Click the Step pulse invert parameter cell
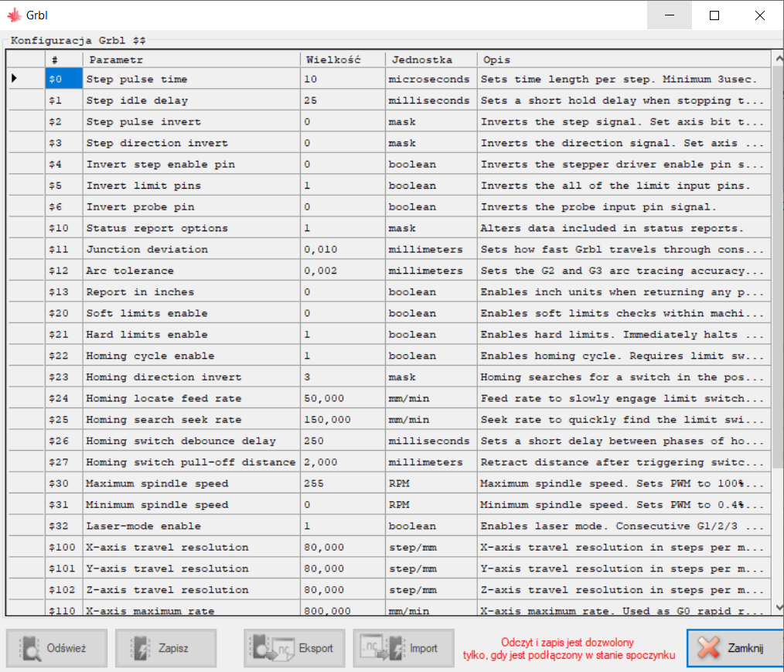 point(192,121)
